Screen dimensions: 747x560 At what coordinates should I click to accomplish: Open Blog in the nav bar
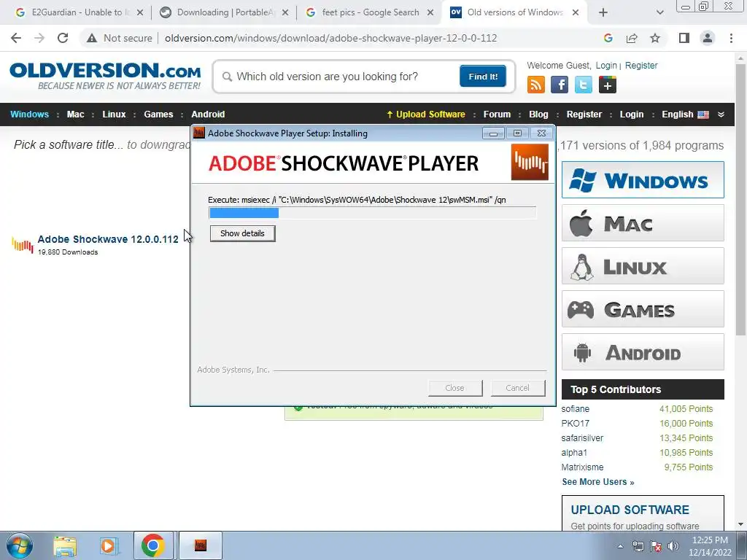538,114
